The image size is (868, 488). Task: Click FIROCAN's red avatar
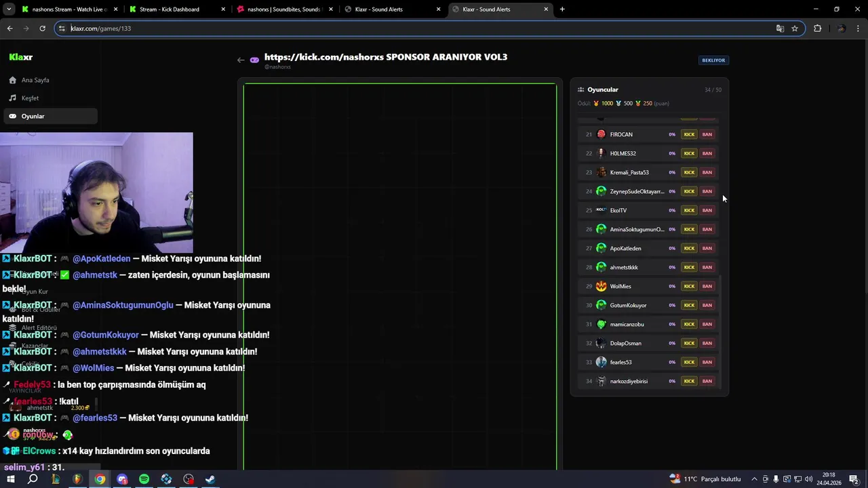pyautogui.click(x=601, y=134)
